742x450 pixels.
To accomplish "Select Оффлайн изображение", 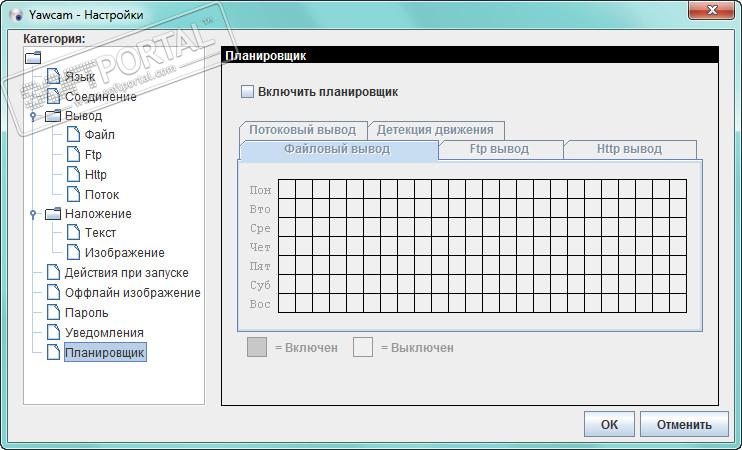I will [x=132, y=293].
